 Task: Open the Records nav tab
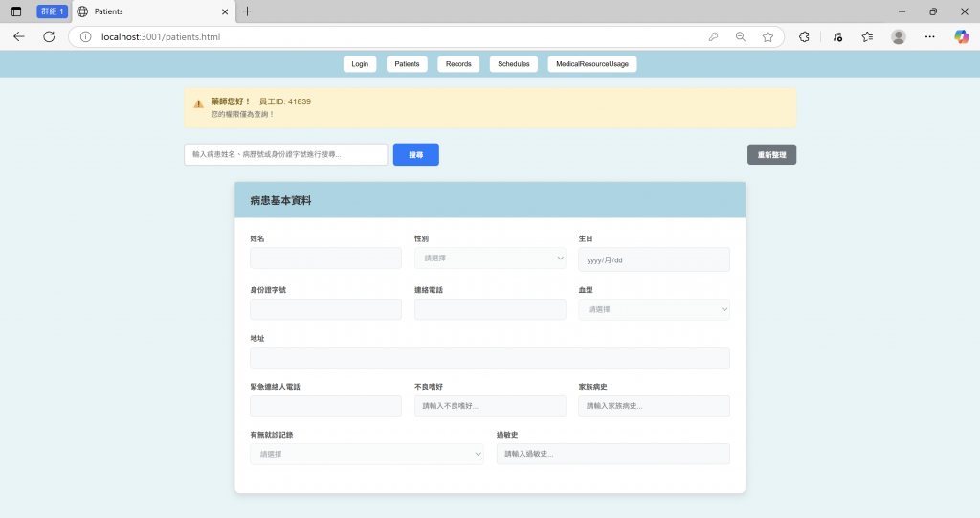458,64
